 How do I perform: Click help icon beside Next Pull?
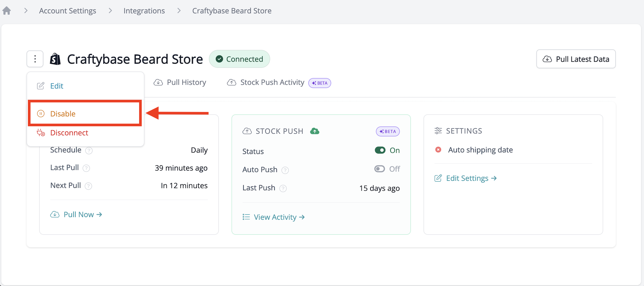point(88,186)
